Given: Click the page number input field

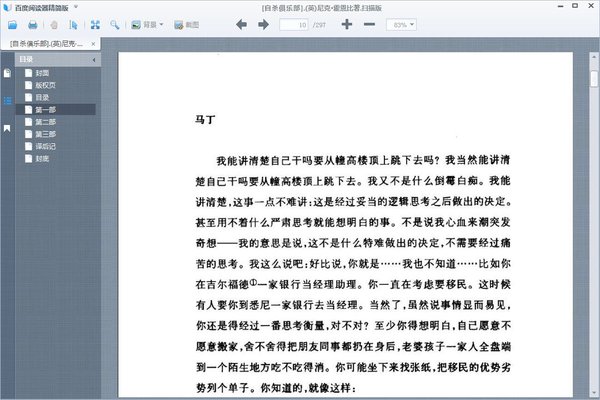Looking at the screenshot, I should pyautogui.click(x=293, y=25).
